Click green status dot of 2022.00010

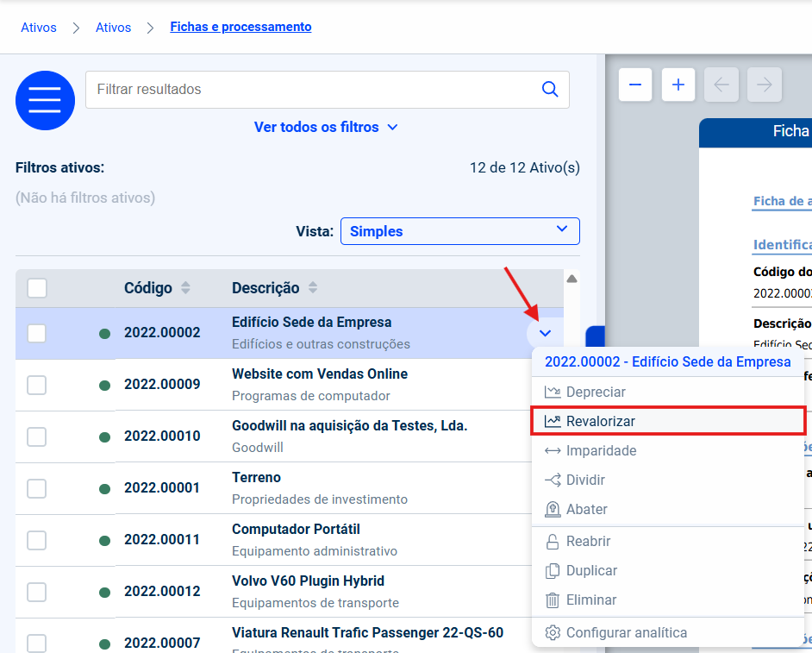tap(104, 436)
